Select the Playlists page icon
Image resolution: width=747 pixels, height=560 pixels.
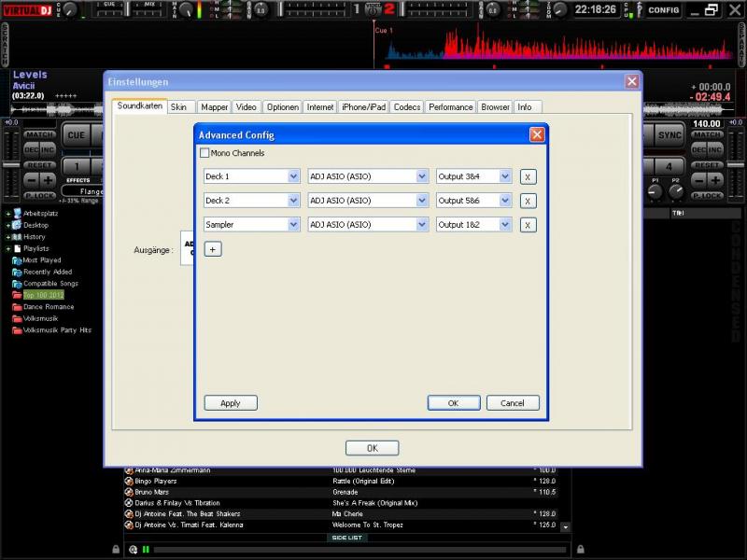[18, 248]
